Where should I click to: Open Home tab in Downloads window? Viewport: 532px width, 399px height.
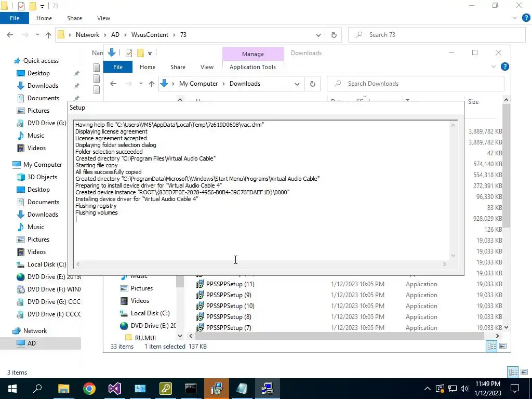point(147,67)
